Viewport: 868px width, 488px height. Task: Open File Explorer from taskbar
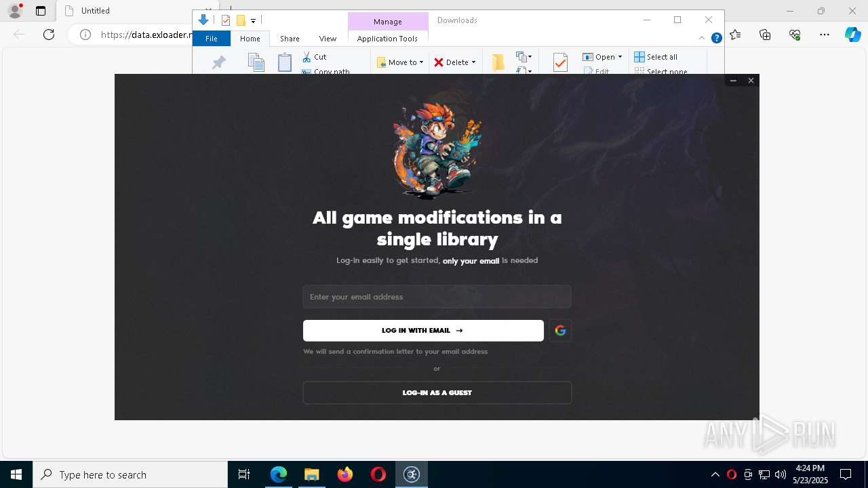click(x=312, y=474)
